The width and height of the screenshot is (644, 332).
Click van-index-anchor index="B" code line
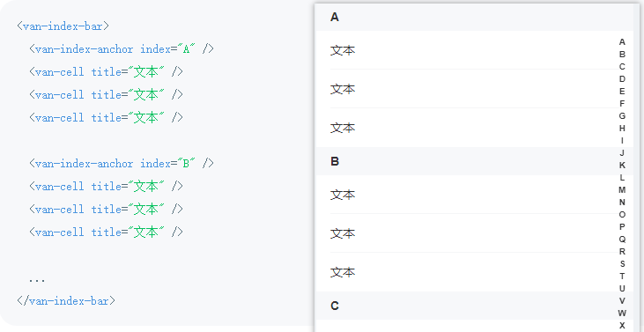122,163
